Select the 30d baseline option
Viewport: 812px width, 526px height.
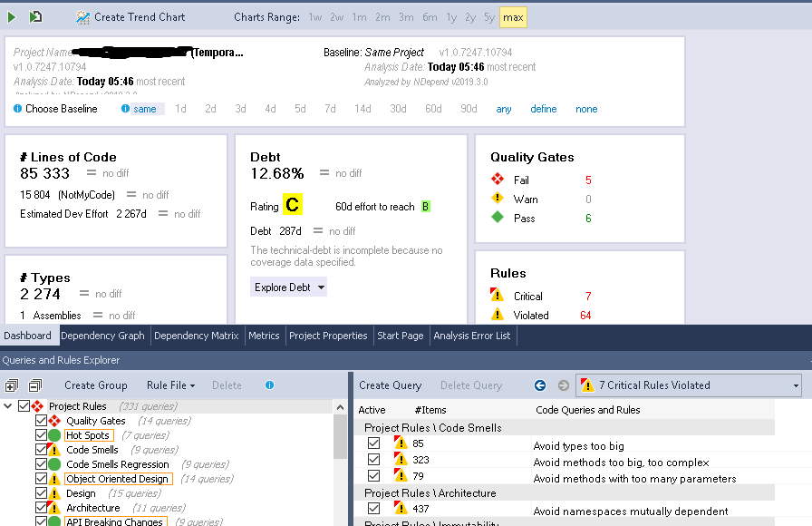click(x=398, y=109)
